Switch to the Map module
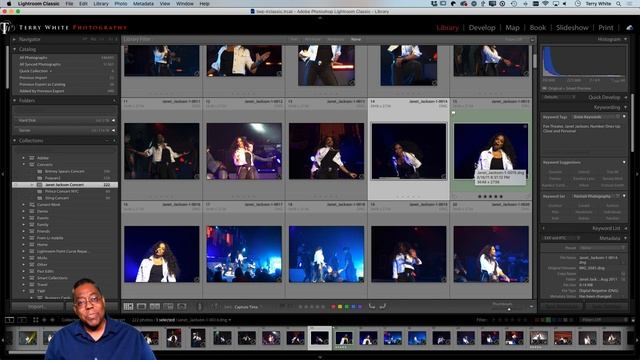Viewport: 640px width, 360px height. (512, 27)
